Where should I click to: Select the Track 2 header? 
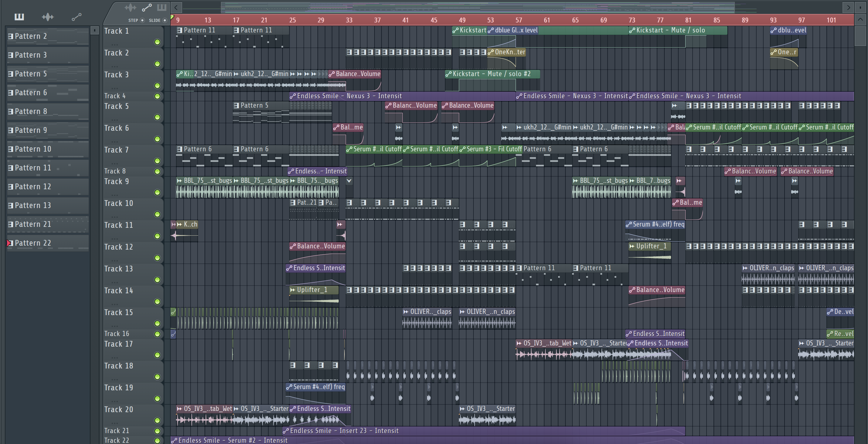[133, 58]
